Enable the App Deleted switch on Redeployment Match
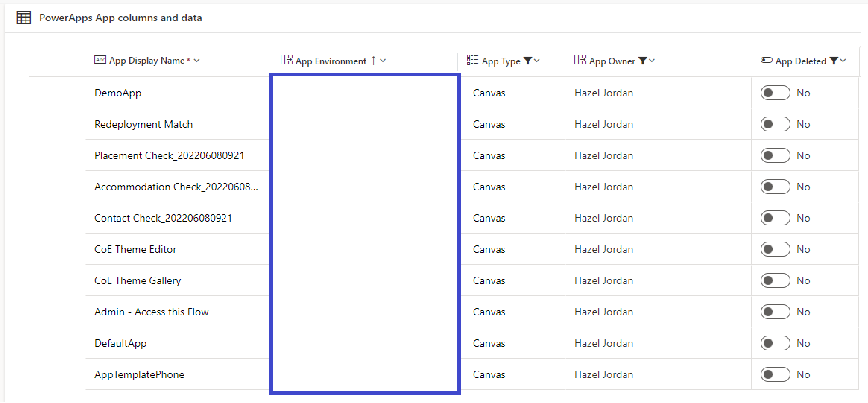Viewport: 868px width, 403px height. click(775, 124)
